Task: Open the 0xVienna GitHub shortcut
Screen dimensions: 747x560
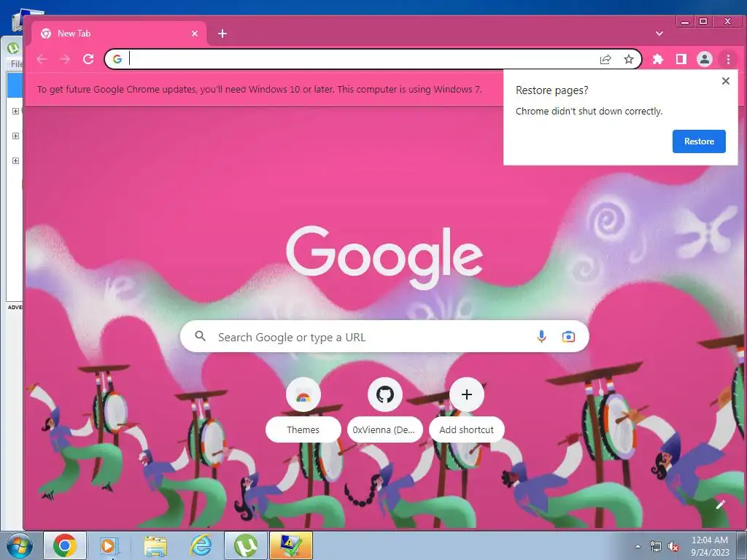Action: pos(384,410)
